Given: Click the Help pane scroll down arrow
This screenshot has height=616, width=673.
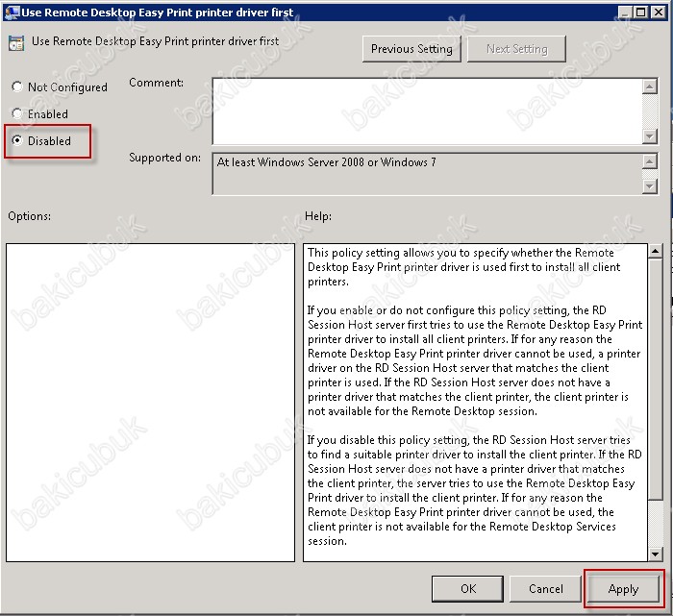Looking at the screenshot, I should 655,554.
